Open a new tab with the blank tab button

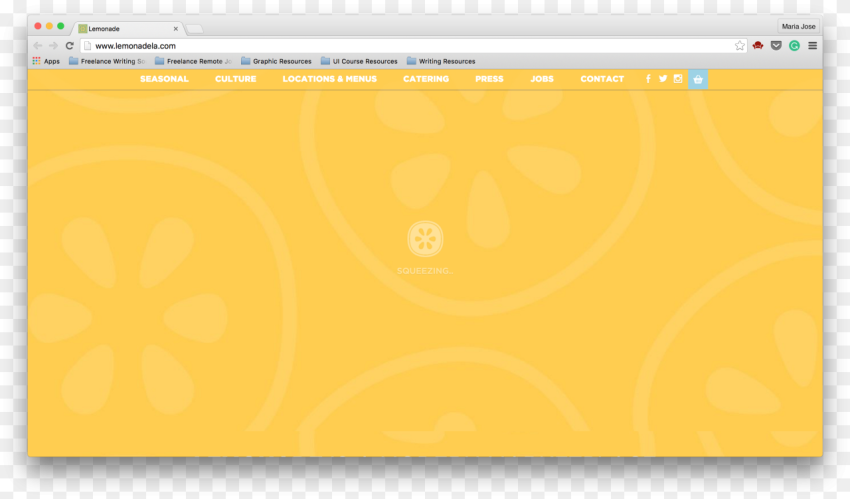tap(194, 29)
